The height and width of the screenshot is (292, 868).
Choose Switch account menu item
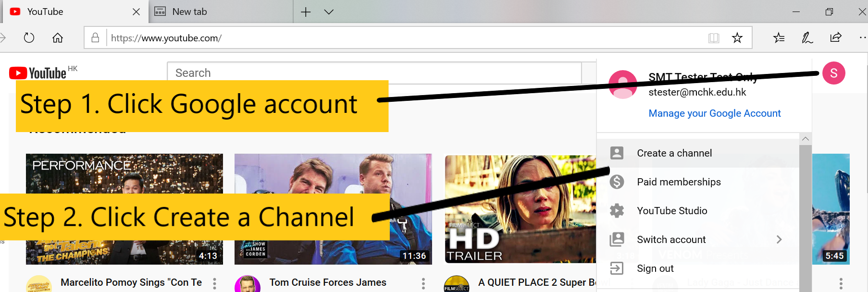tap(698, 240)
